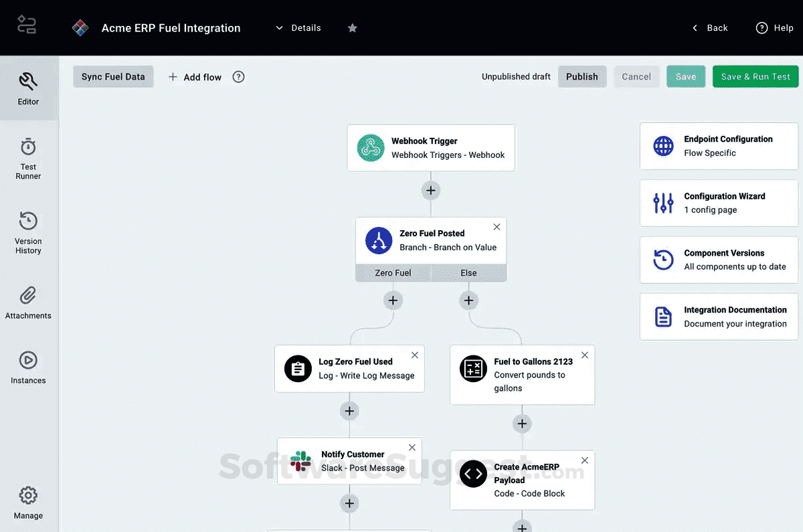Publish the integration draft

[x=582, y=76]
